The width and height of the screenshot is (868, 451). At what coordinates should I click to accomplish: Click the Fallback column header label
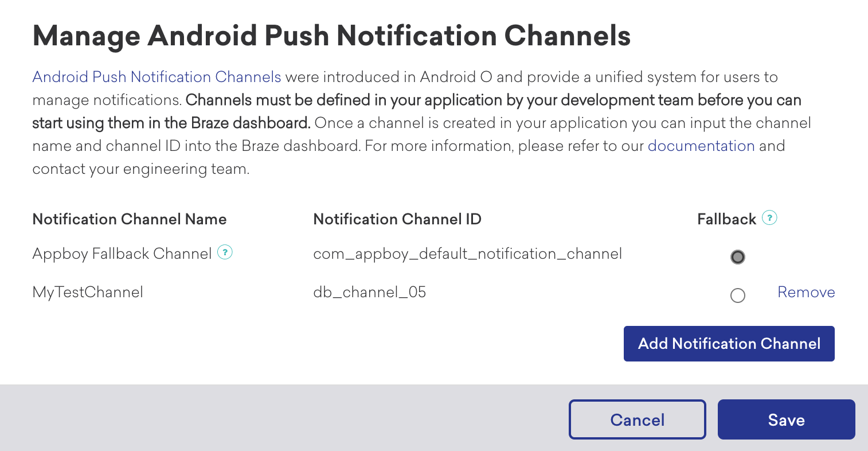click(x=727, y=219)
